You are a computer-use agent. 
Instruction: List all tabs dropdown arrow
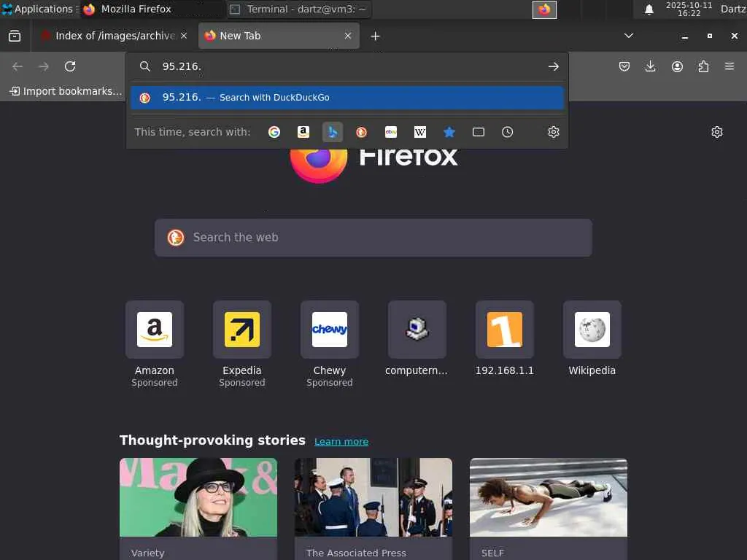[629, 36]
